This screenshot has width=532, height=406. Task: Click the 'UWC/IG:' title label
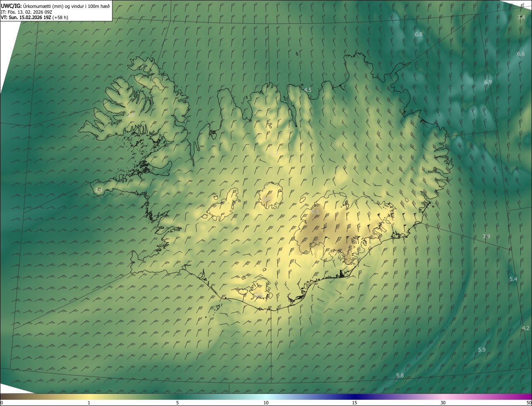coord(11,6)
